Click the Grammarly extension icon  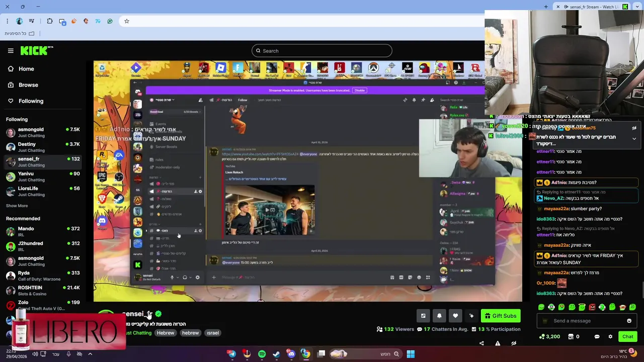pyautogui.click(x=110, y=21)
